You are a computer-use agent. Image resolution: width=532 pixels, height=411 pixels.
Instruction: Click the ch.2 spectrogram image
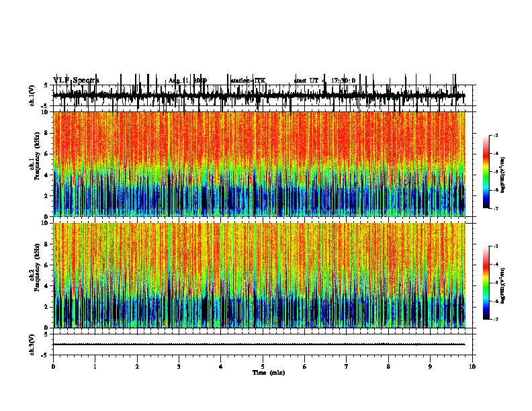pyautogui.click(x=259, y=275)
